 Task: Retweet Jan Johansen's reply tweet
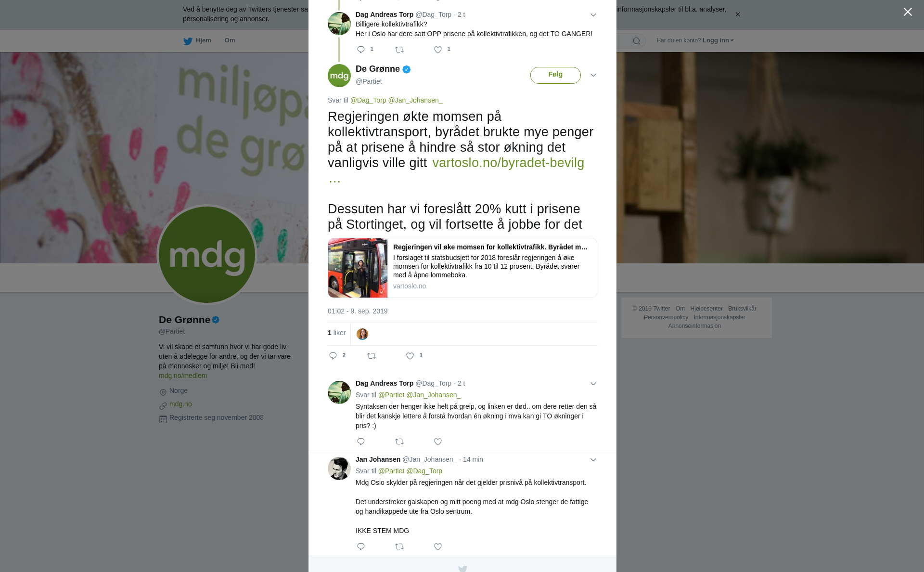399,546
